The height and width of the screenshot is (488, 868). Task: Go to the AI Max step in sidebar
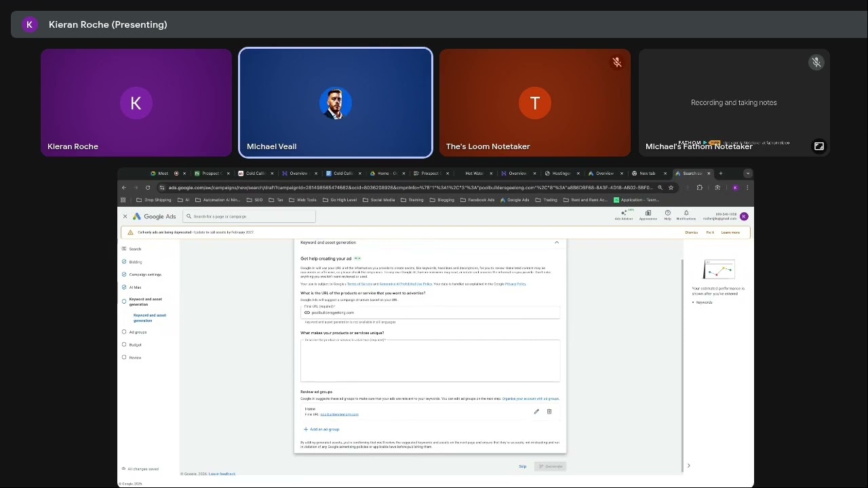click(135, 287)
